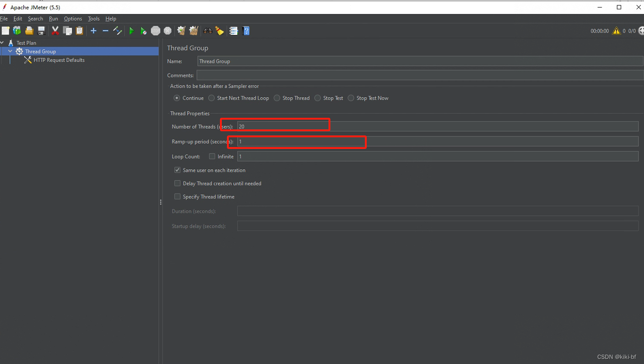Select the Continue radio button
The height and width of the screenshot is (364, 644).
coord(177,98)
